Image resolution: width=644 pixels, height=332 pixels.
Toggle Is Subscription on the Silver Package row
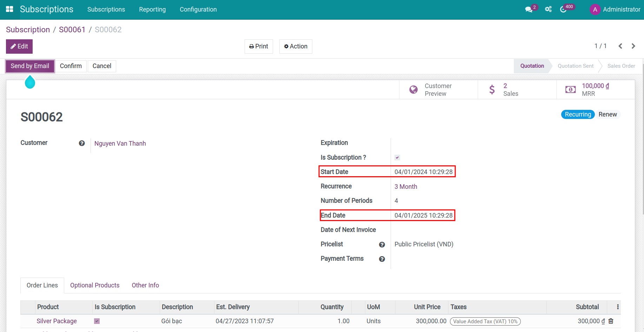97,321
